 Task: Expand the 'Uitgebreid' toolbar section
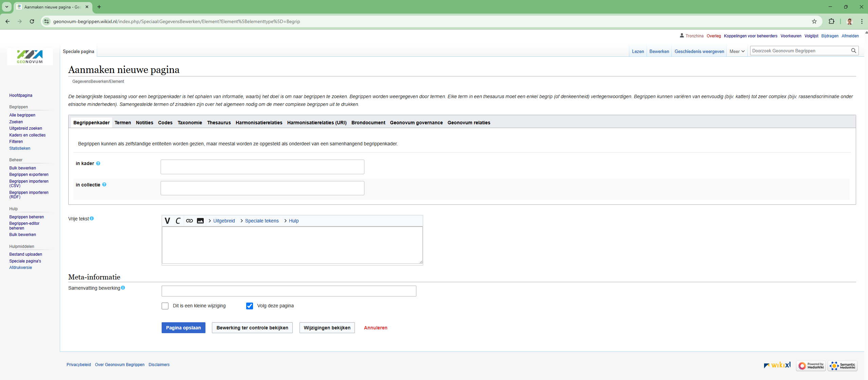224,221
